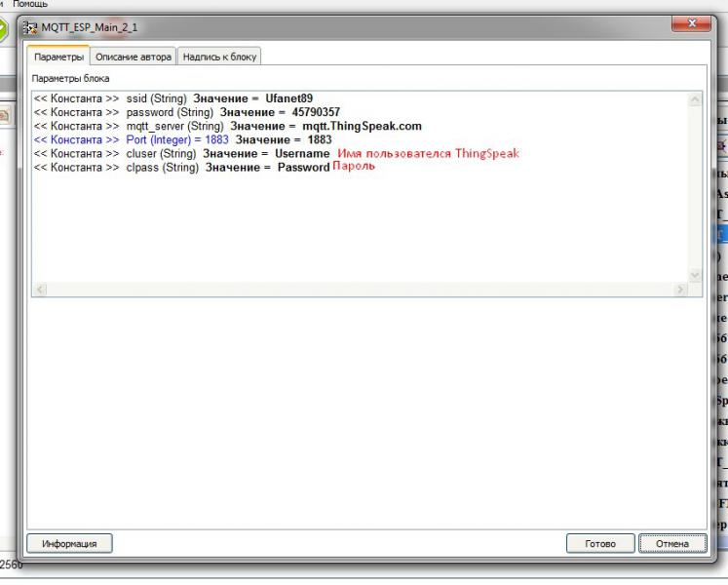Click the value mqtt.ThingSpeak.com
The image size is (728, 585).
[362, 127]
